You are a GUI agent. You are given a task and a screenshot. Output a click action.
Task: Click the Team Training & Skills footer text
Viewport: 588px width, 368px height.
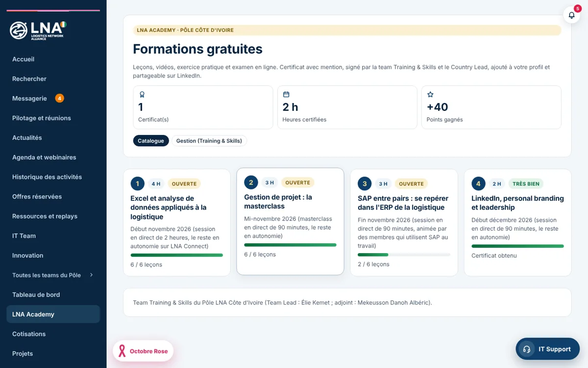tap(282, 303)
